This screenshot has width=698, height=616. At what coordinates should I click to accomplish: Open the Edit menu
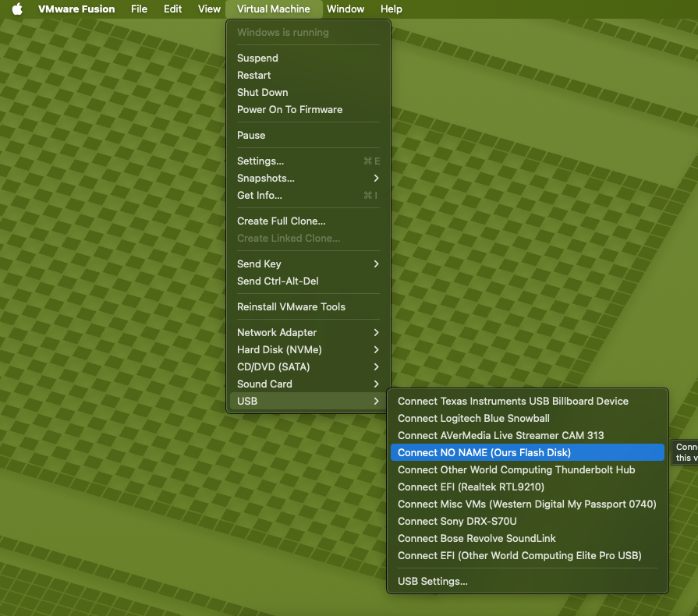[x=172, y=9]
